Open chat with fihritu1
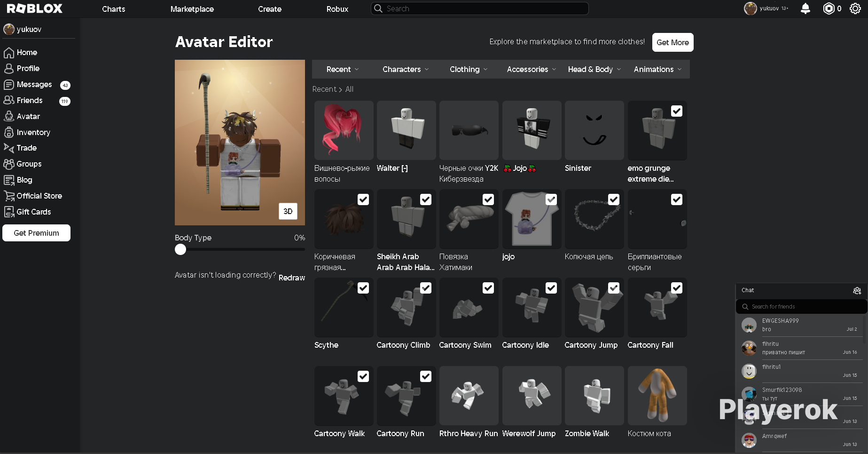Viewport: 868px width, 454px height. [x=801, y=371]
